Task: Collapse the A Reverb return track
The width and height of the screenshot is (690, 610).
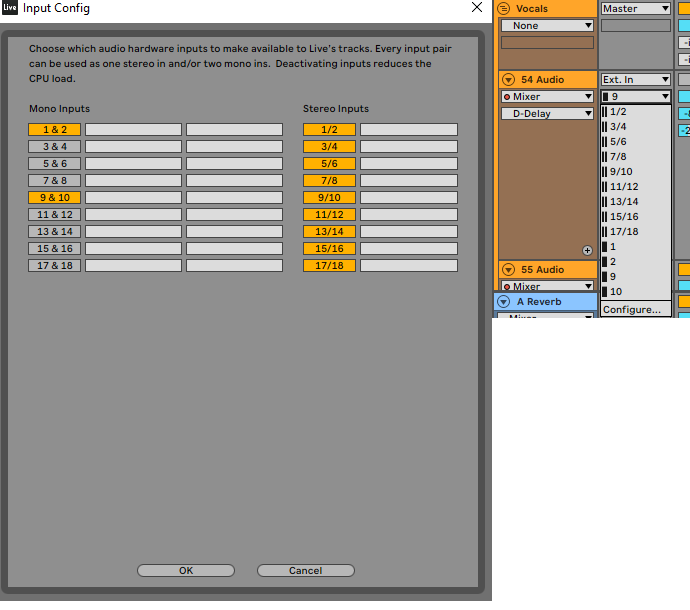Action: 504,302
